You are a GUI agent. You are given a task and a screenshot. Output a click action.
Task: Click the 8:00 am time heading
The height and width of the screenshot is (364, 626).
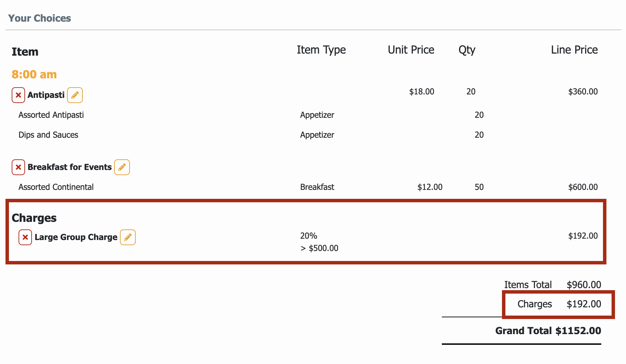tap(34, 75)
